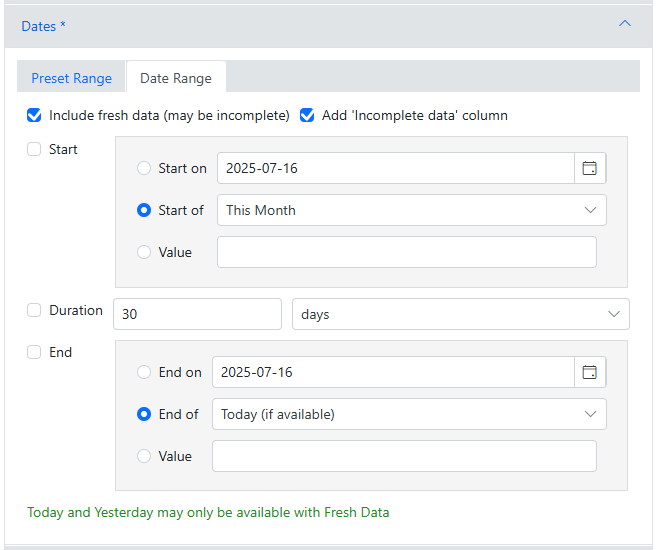
Task: Collapse the Dates section chevron
Action: tap(625, 24)
